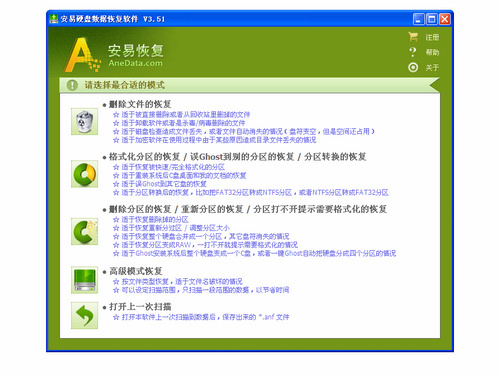Click the 注册 register link

pyautogui.click(x=432, y=37)
